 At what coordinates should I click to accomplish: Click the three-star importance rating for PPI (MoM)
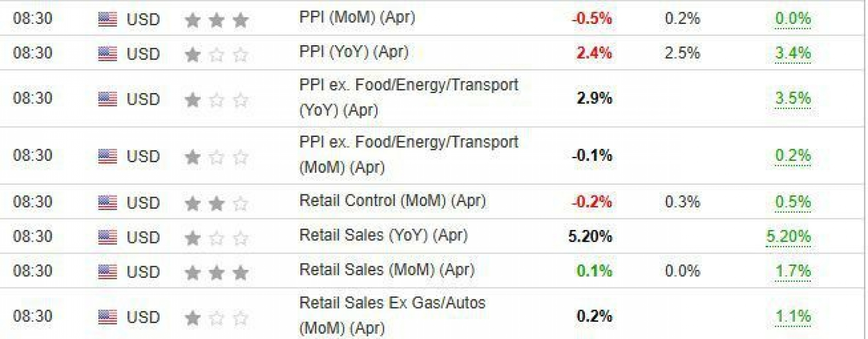tap(217, 20)
